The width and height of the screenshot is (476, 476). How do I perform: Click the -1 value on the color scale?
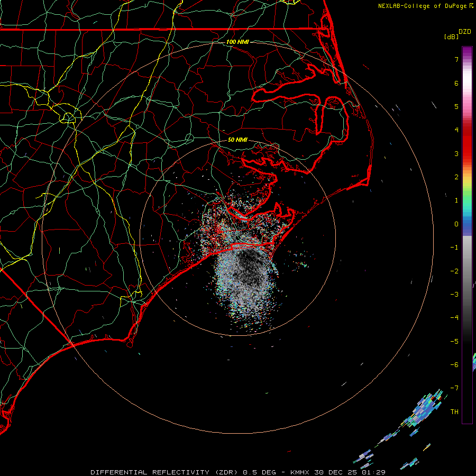pyautogui.click(x=454, y=248)
